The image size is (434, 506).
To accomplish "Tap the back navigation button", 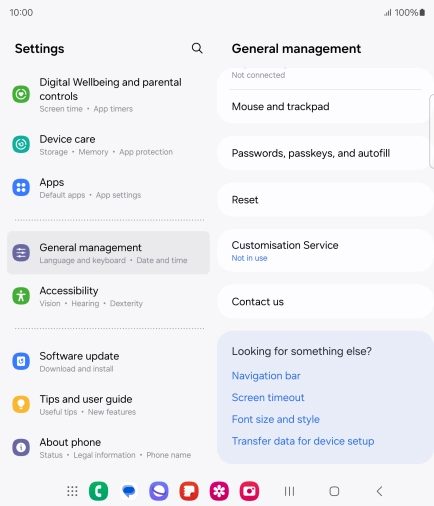I will [x=379, y=491].
